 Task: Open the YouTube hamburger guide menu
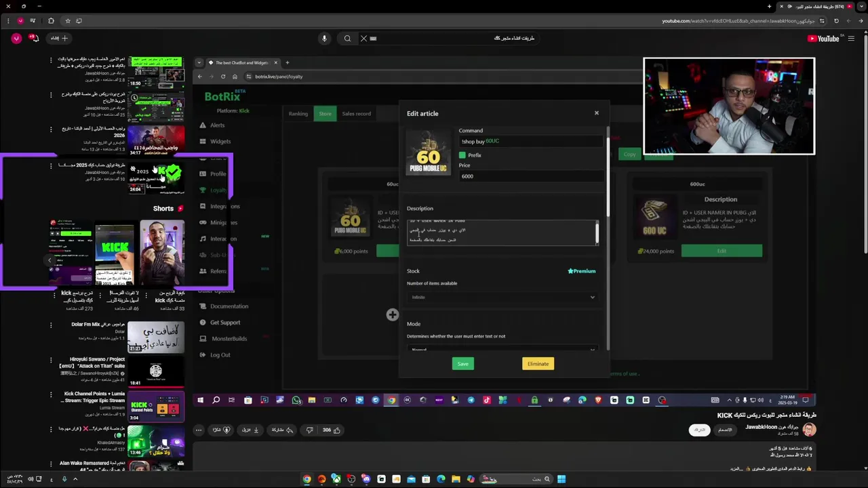[851, 39]
